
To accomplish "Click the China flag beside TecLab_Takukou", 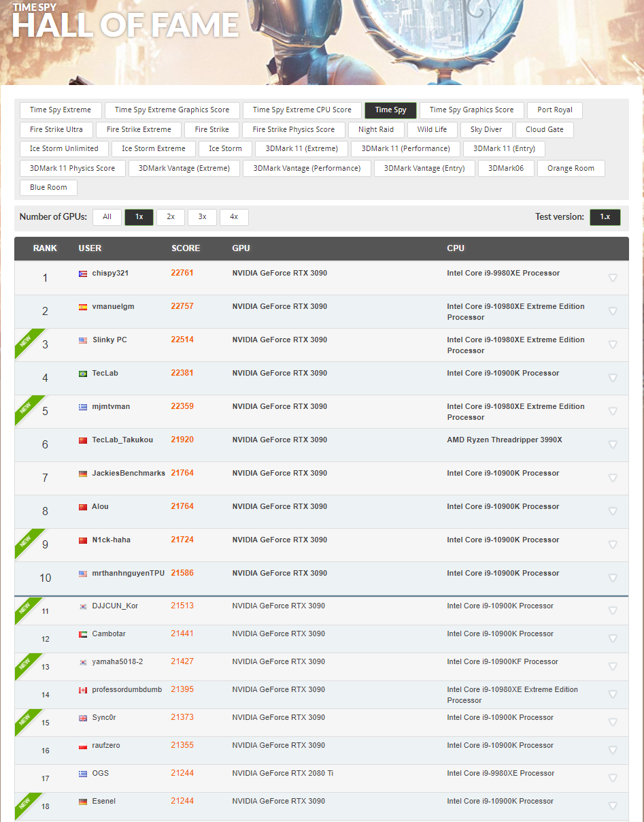I will 83,440.
